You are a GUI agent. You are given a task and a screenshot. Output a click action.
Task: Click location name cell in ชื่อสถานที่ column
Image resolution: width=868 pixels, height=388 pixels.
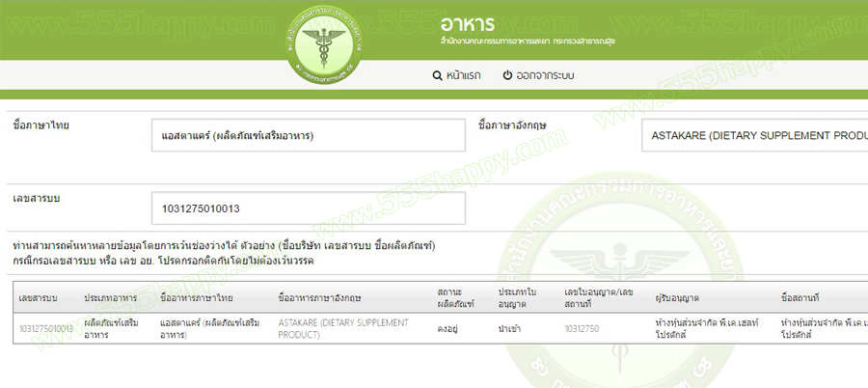click(825, 329)
